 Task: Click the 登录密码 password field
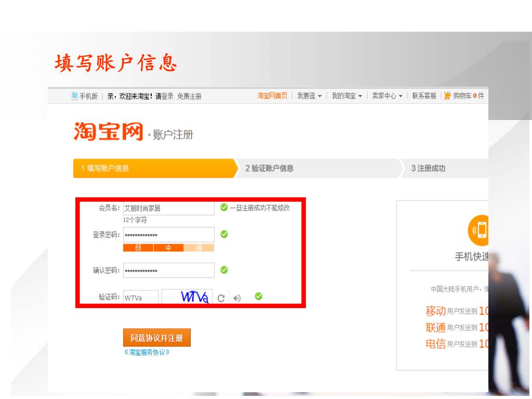pos(169,234)
